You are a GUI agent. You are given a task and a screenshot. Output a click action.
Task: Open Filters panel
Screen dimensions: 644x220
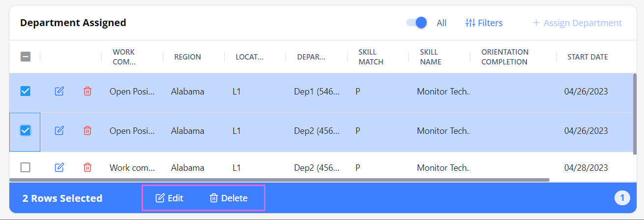[484, 23]
